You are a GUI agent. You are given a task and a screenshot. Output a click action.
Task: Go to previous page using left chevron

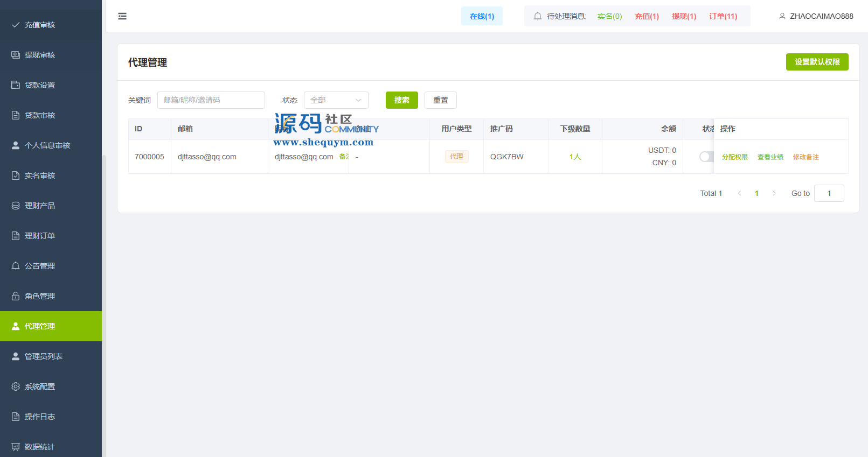739,193
